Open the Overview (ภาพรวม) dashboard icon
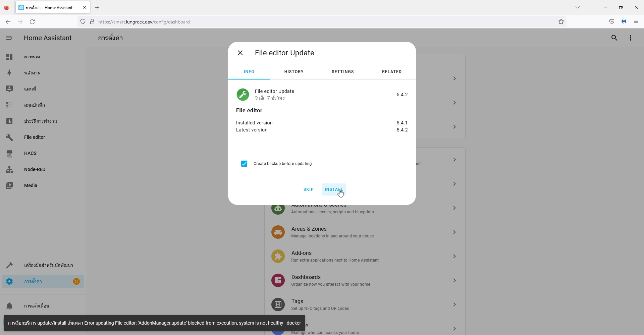This screenshot has height=335, width=644. coord(9,57)
